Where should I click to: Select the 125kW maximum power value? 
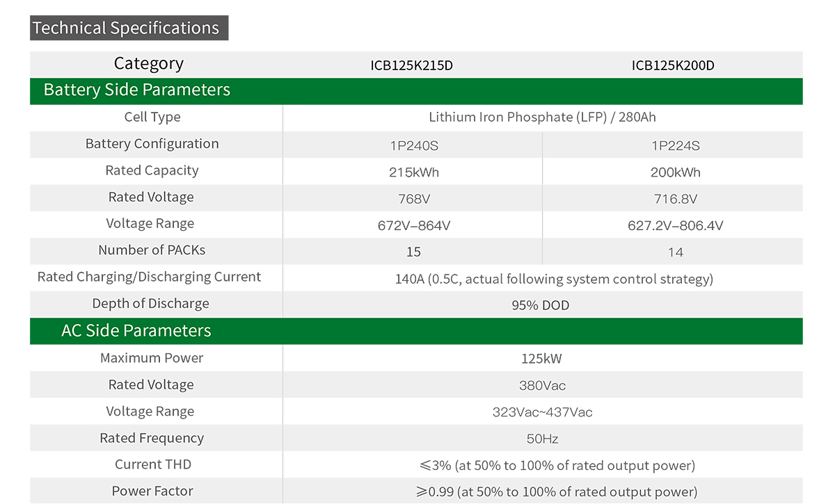tap(541, 359)
